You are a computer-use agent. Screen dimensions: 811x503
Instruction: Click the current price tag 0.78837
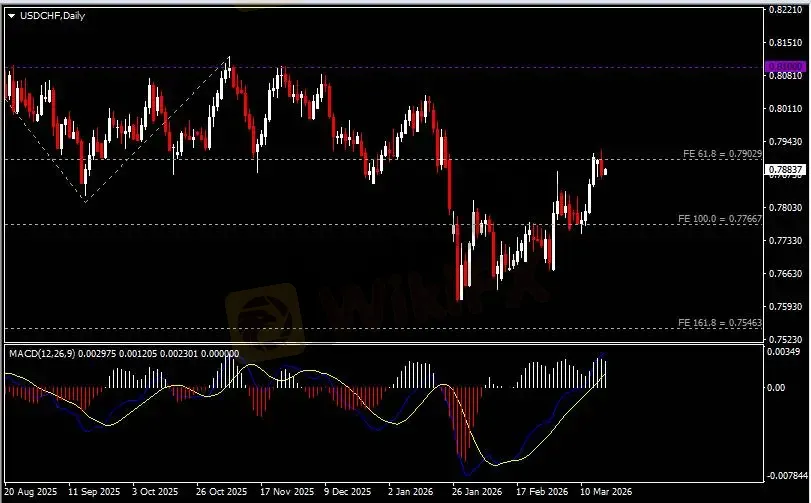(x=784, y=170)
